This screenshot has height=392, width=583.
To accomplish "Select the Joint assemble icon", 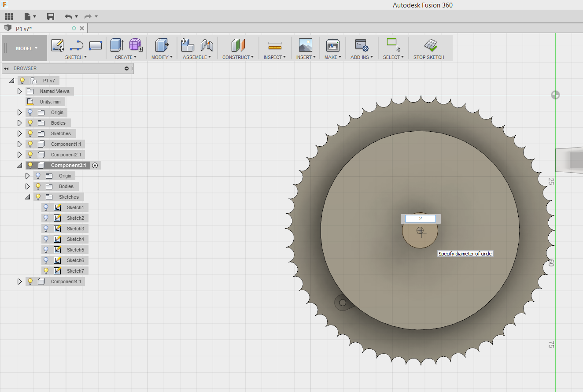I will (207, 45).
